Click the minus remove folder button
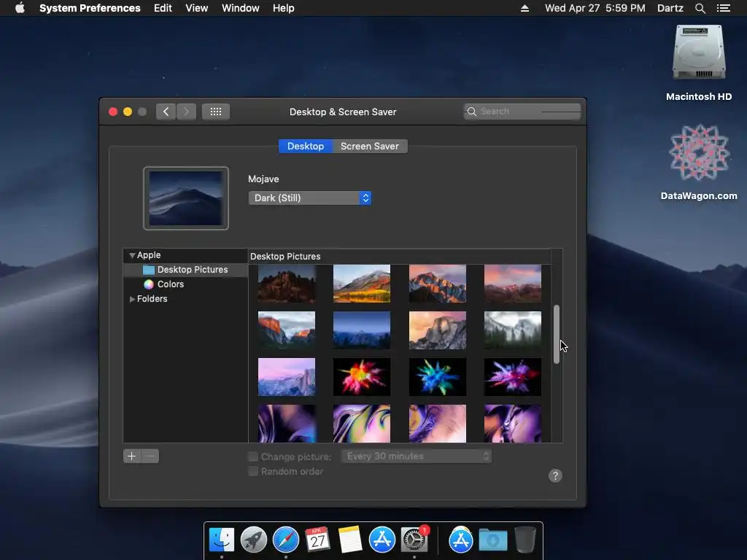747x560 pixels. [x=150, y=456]
